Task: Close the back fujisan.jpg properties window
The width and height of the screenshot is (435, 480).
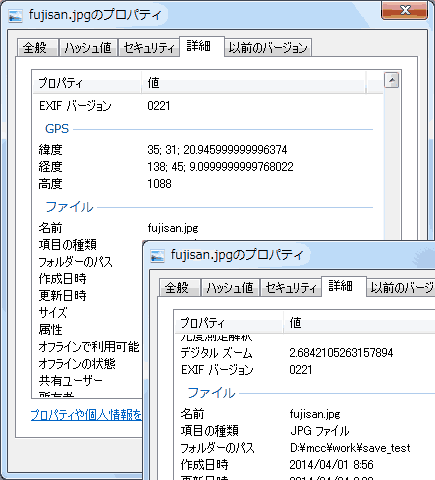Action: tap(405, 10)
